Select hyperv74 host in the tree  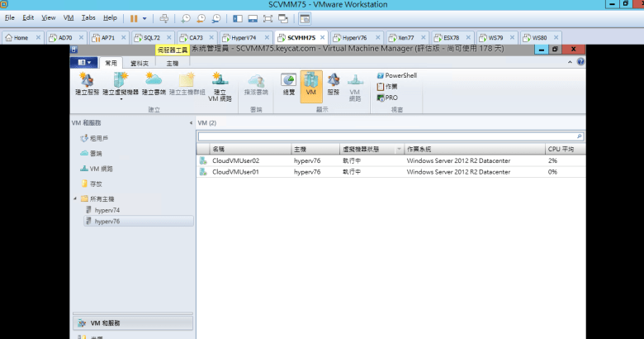tap(107, 211)
